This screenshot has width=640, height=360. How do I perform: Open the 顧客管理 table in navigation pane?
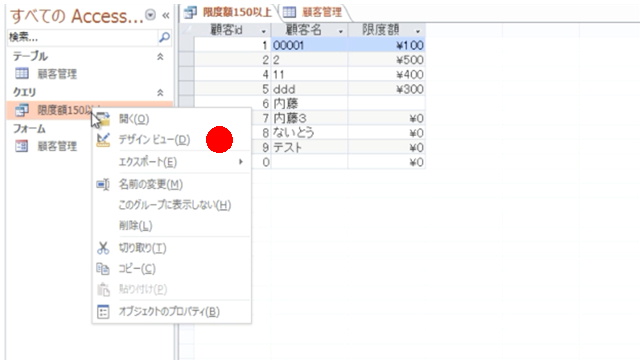click(57, 74)
